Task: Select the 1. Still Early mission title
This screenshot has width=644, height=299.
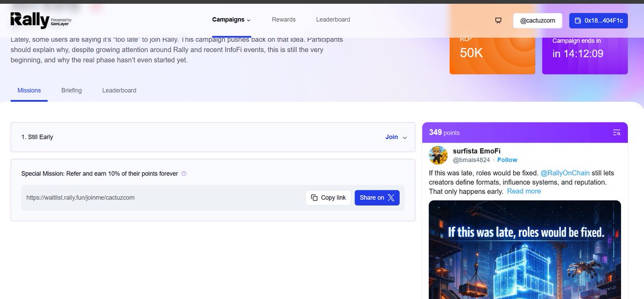Action: [x=37, y=137]
